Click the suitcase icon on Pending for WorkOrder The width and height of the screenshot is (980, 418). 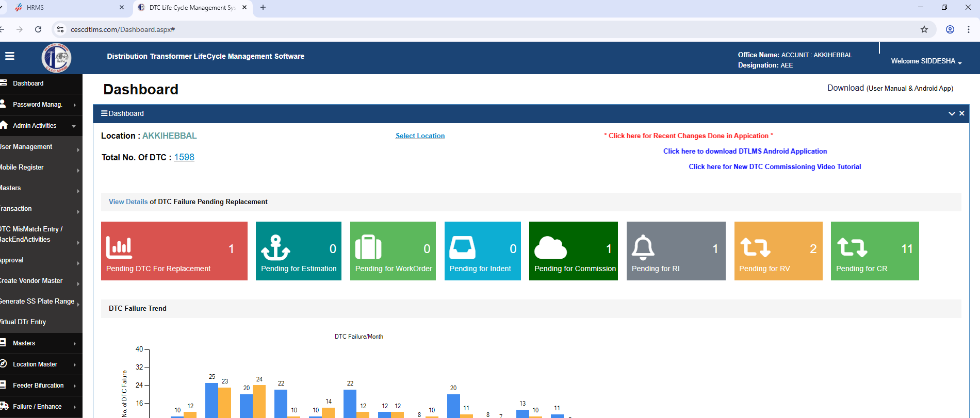click(x=368, y=247)
